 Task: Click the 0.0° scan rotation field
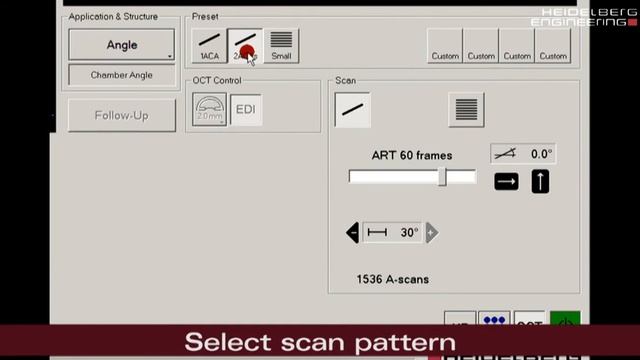(523, 154)
